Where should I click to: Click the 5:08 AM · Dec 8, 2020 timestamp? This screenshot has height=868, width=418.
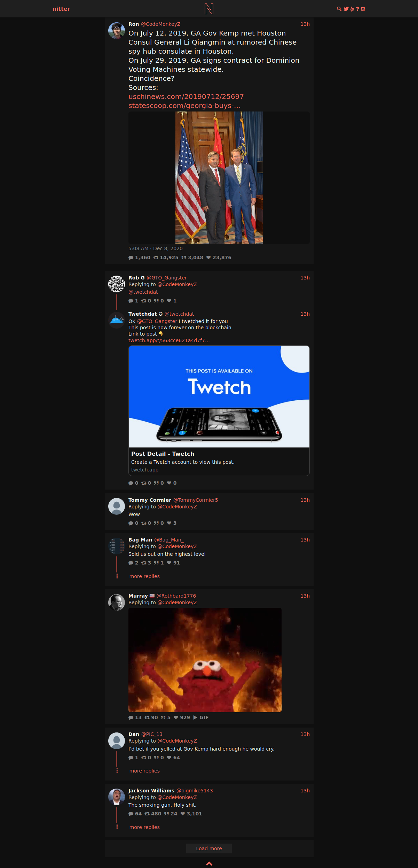click(x=156, y=248)
